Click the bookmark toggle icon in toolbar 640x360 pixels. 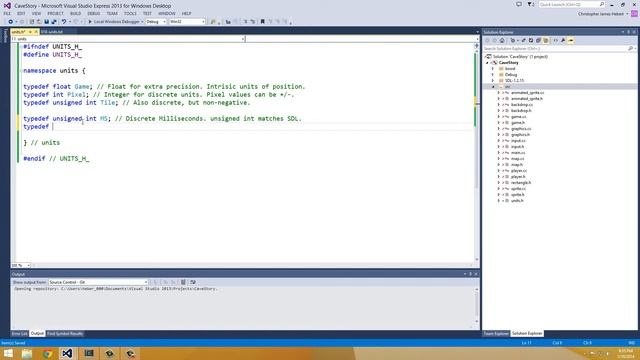[262, 22]
